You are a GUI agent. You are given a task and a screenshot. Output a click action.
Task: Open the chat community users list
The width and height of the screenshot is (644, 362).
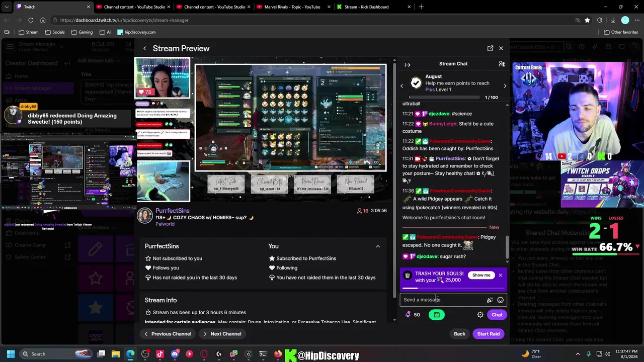[x=502, y=64]
